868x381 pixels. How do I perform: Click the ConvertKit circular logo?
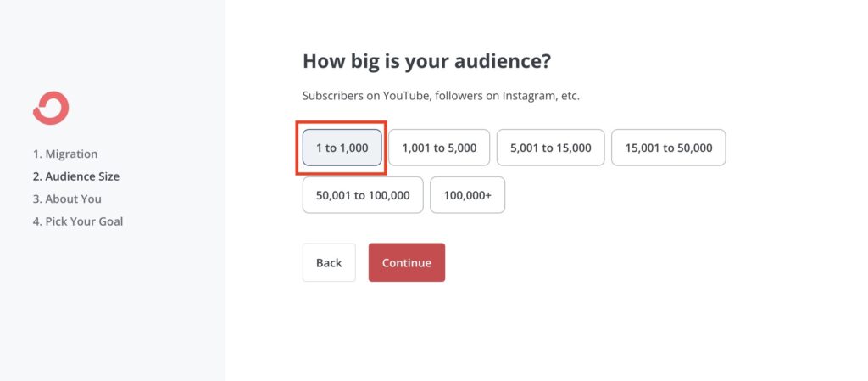[x=51, y=108]
